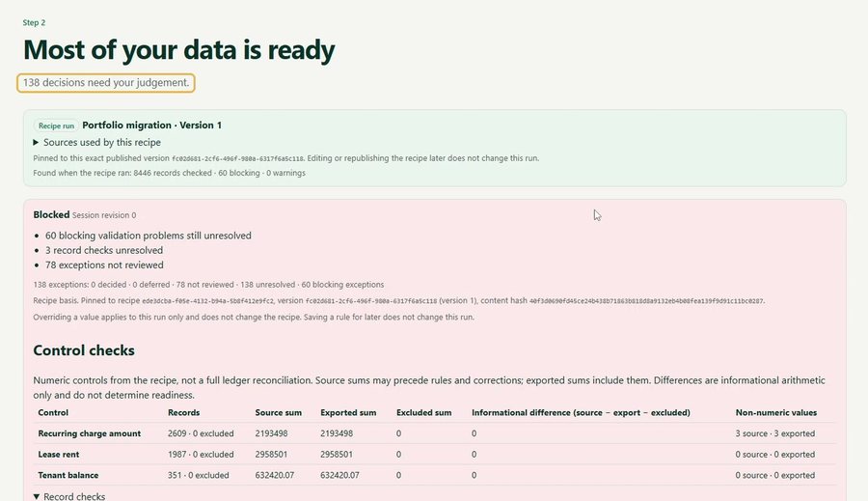The width and height of the screenshot is (868, 501).
Task: Click exported sum for Lease rent
Action: (x=337, y=455)
